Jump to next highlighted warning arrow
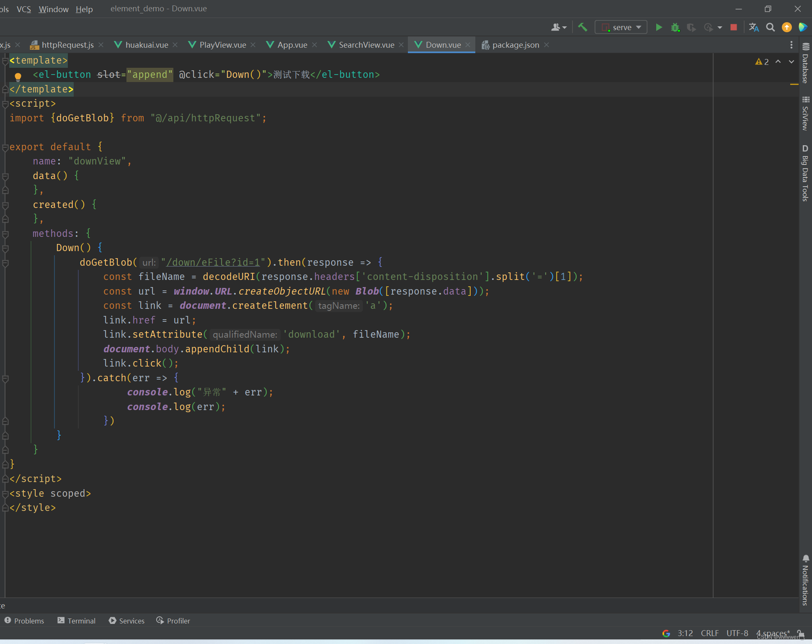This screenshot has width=812, height=644. tap(791, 62)
